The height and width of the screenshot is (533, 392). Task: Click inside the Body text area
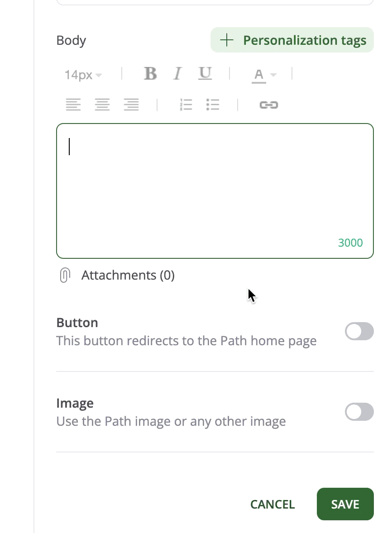point(215,190)
